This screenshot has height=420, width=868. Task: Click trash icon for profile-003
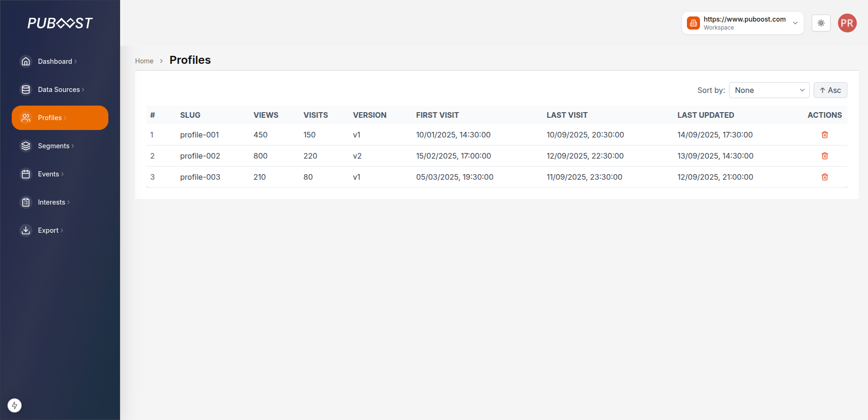(x=824, y=177)
